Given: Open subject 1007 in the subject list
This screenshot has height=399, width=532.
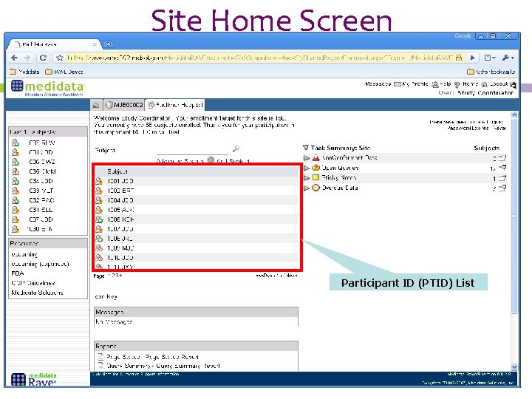Looking at the screenshot, I should click(120, 229).
